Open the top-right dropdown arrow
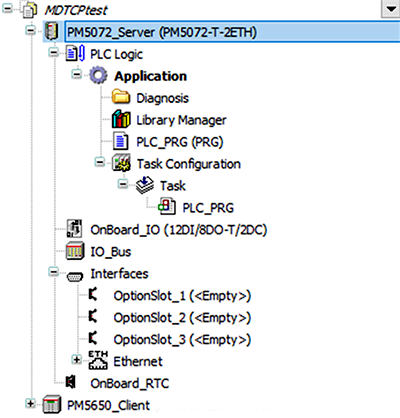Screen dimensions: 400x418 pyautogui.click(x=390, y=9)
